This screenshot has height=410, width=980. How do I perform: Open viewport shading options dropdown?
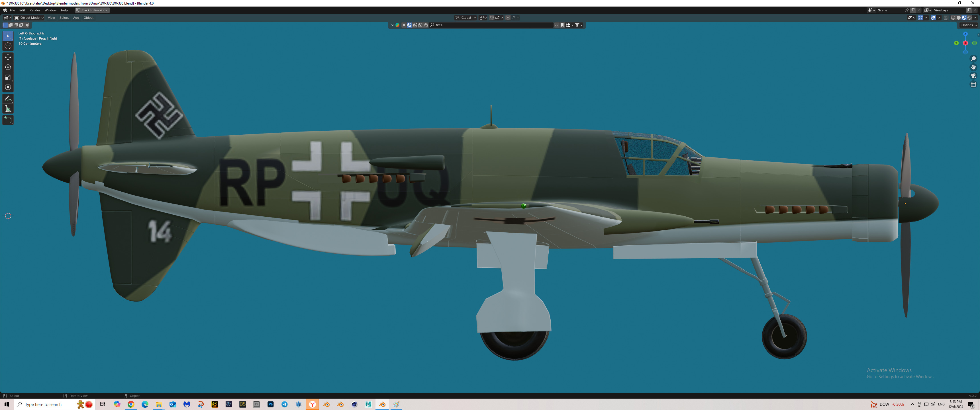(x=975, y=18)
